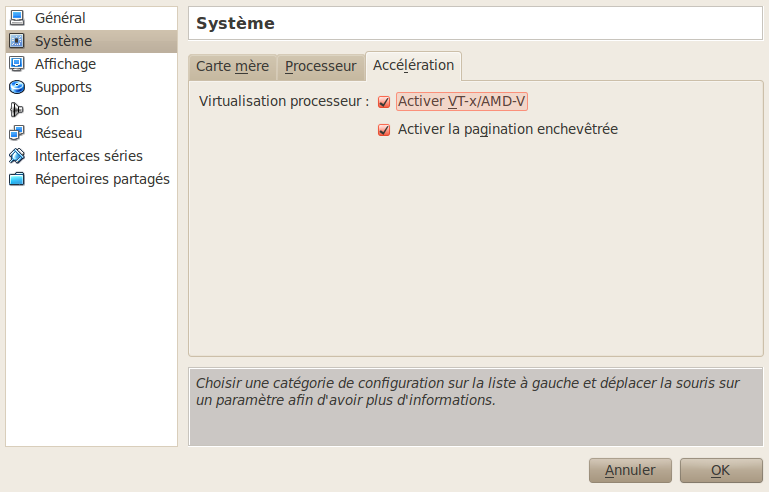Choose the Son category label

(x=47, y=110)
